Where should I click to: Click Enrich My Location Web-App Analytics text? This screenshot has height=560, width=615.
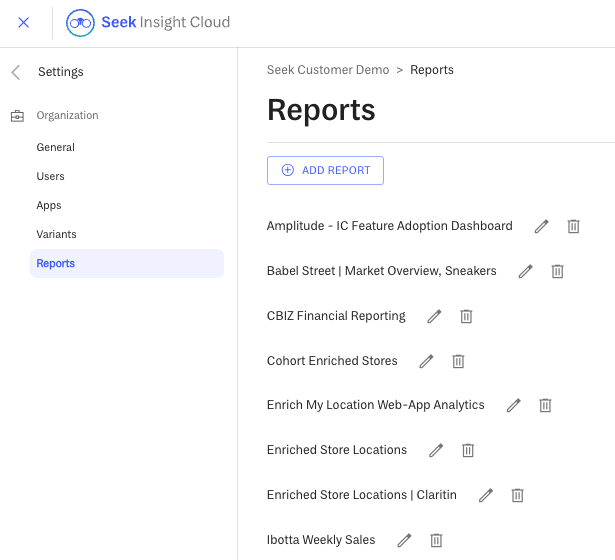[376, 405]
